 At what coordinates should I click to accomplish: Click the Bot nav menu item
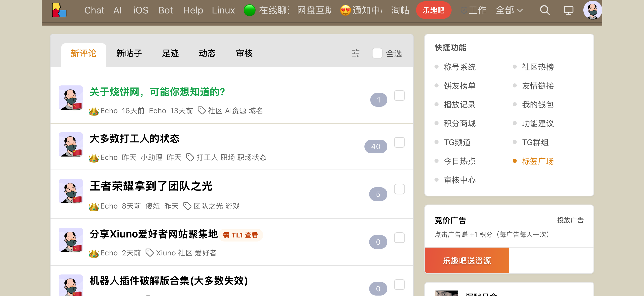165,10
